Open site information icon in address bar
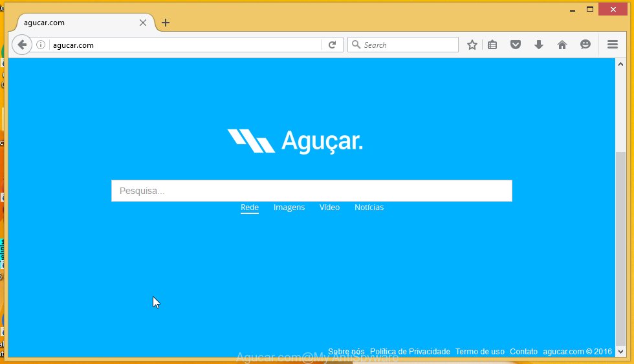Screen dimensions: 634x364 pyautogui.click(x=40, y=45)
